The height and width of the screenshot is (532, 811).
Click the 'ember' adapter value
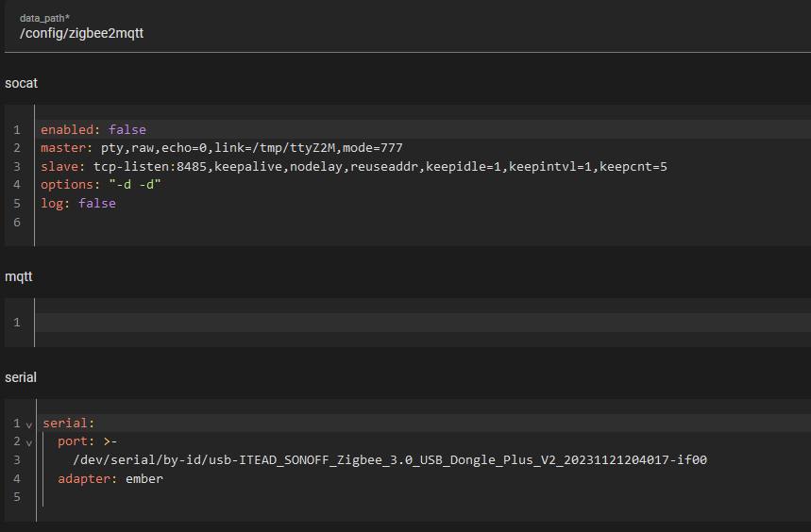point(144,479)
